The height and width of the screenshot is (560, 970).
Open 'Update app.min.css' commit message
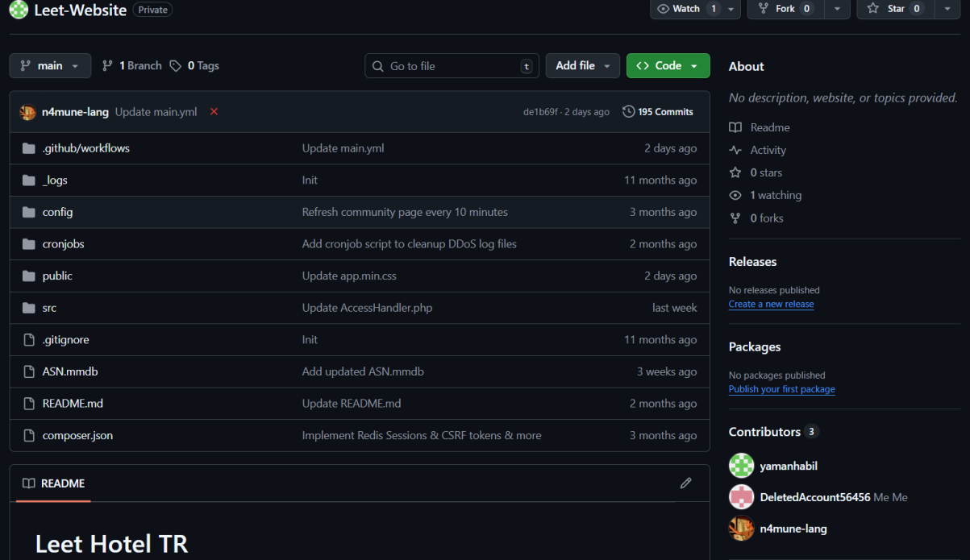coord(349,276)
